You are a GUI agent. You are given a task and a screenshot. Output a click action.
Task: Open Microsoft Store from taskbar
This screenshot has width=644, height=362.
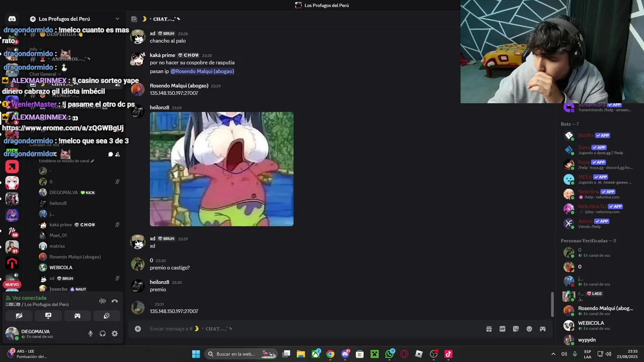(x=360, y=354)
